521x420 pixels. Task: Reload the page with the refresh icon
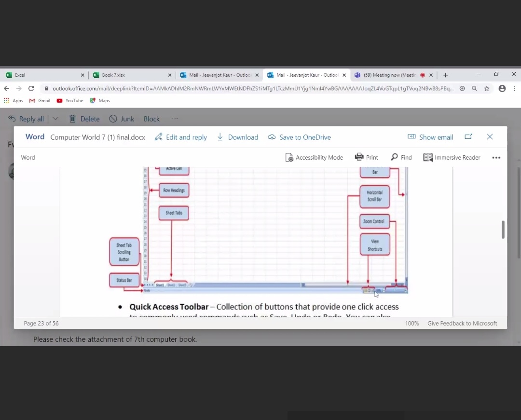(31, 88)
